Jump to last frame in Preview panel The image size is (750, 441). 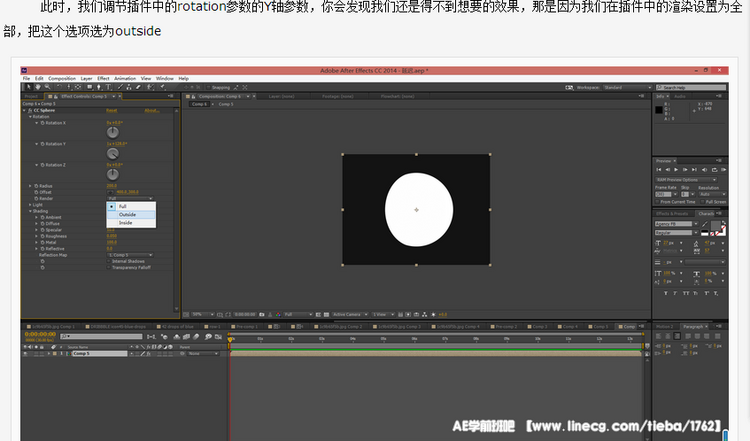click(694, 170)
